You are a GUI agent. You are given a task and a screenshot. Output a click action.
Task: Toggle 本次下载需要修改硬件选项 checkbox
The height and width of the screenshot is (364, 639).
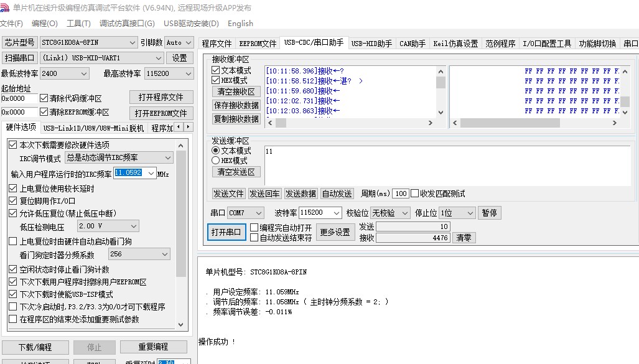click(x=12, y=145)
